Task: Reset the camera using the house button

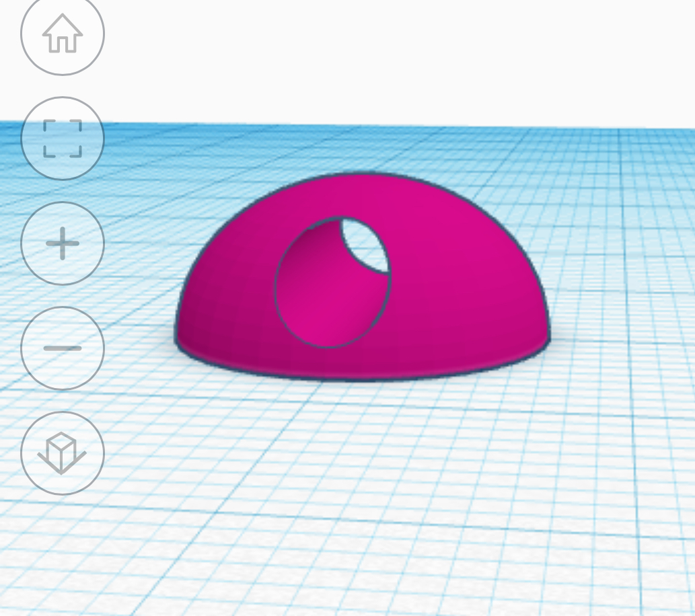Action: click(63, 33)
